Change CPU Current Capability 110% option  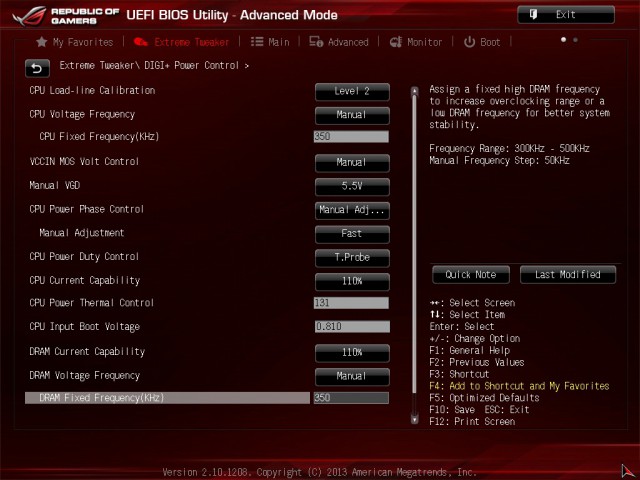[352, 281]
